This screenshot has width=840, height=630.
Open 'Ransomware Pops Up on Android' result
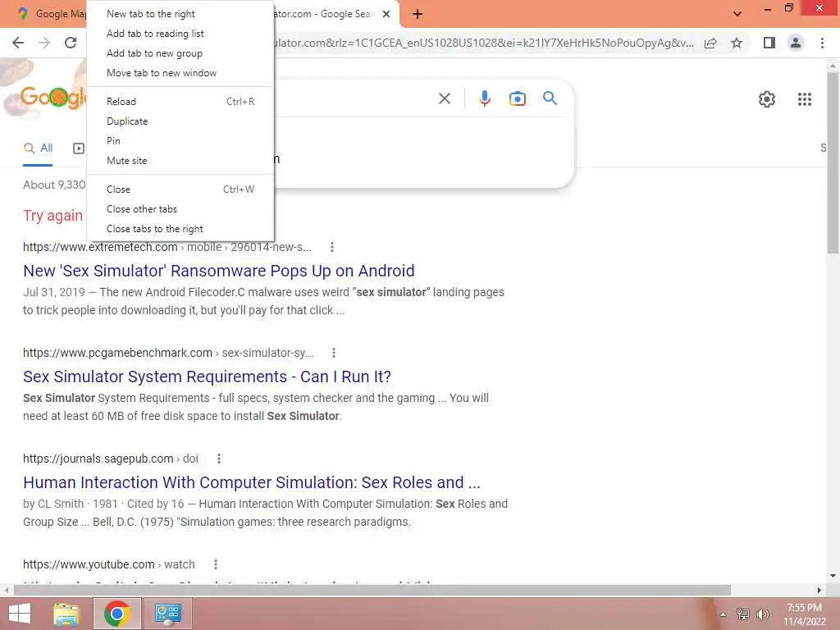coord(218,271)
